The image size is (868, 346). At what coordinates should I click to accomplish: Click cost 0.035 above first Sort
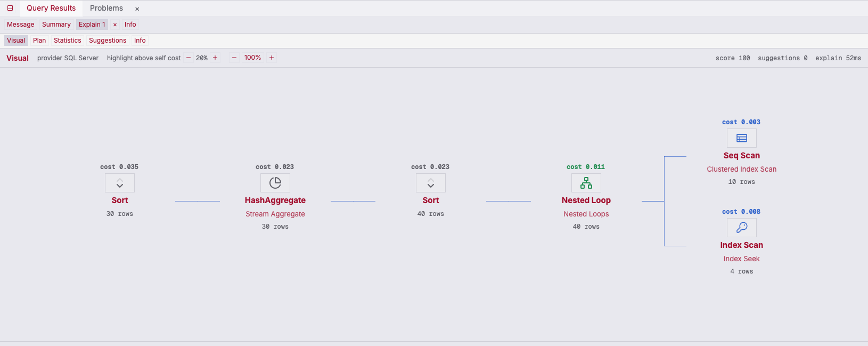coord(119,167)
